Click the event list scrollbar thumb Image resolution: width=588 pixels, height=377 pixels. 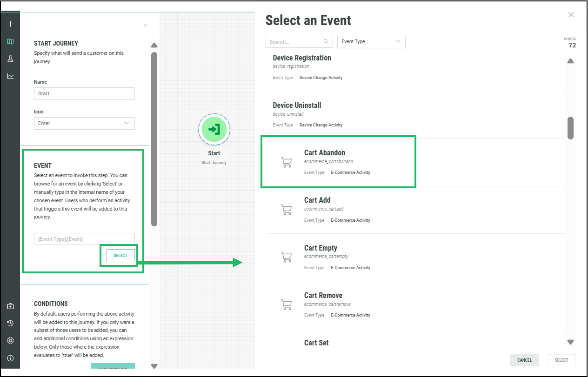tap(570, 127)
